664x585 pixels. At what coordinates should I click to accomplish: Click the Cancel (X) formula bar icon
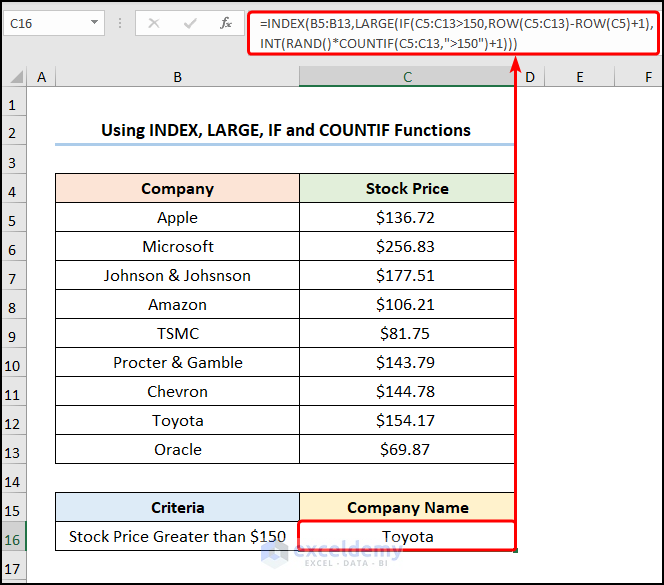pyautogui.click(x=154, y=23)
